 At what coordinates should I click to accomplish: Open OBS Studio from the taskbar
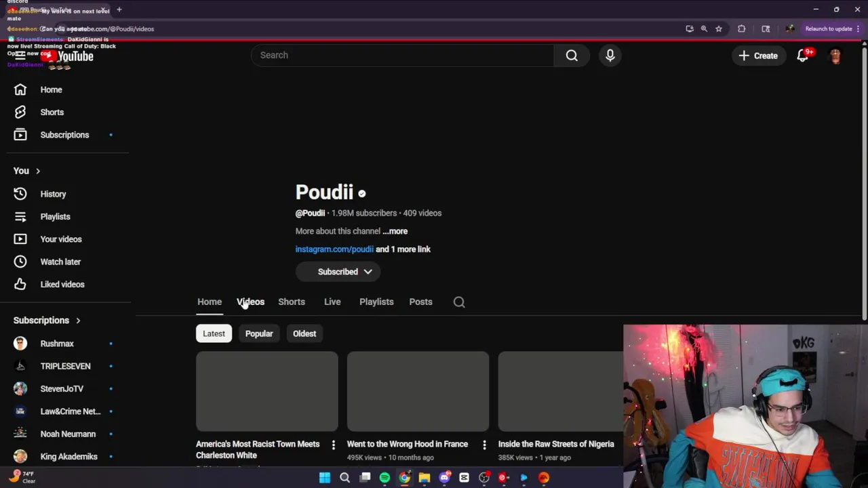tap(484, 478)
